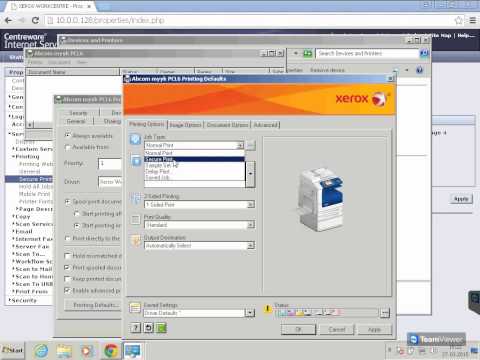Screen dimensions: 480x360
Task: Open the 2-Sided Printing dropdown
Action: [251, 204]
